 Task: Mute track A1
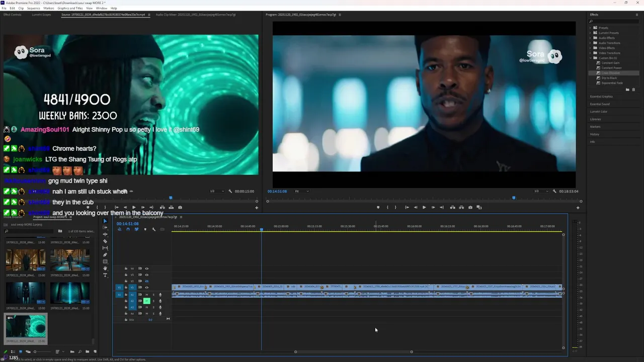coord(147,295)
